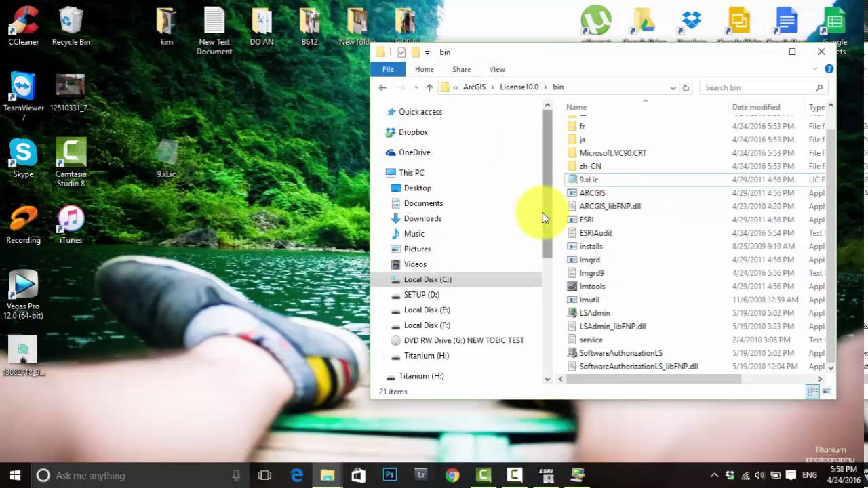Select the ARCGIS application file
The height and width of the screenshot is (488, 868).
[592, 193]
